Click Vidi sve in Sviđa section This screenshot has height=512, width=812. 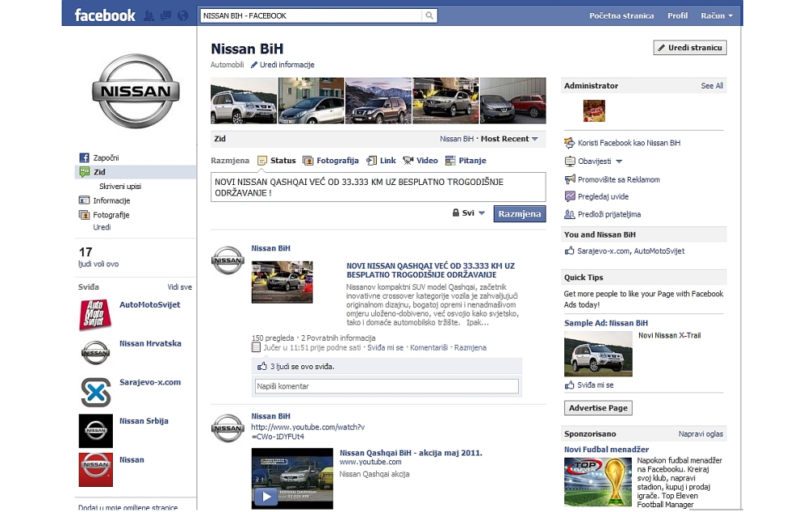[x=179, y=286]
